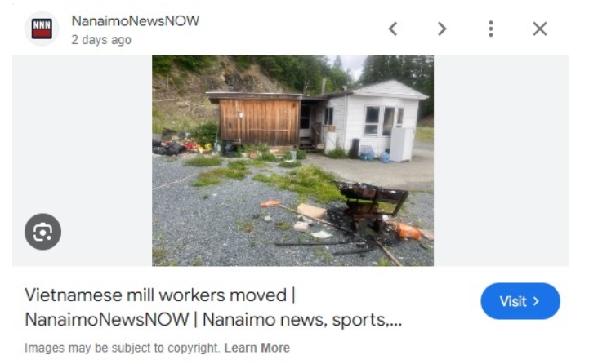This screenshot has height=364, width=589.
Task: Click the gray area left of the photo
Action: [x=82, y=161]
